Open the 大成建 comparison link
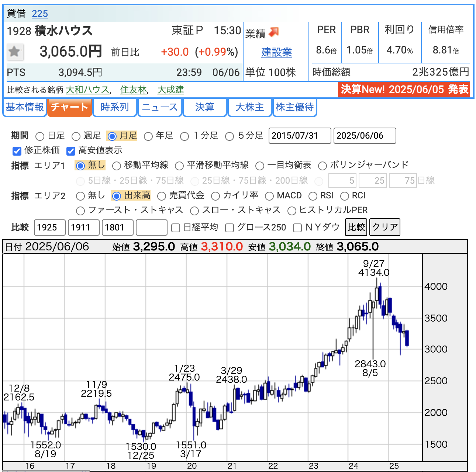This screenshot has height=472, width=476. [x=171, y=90]
